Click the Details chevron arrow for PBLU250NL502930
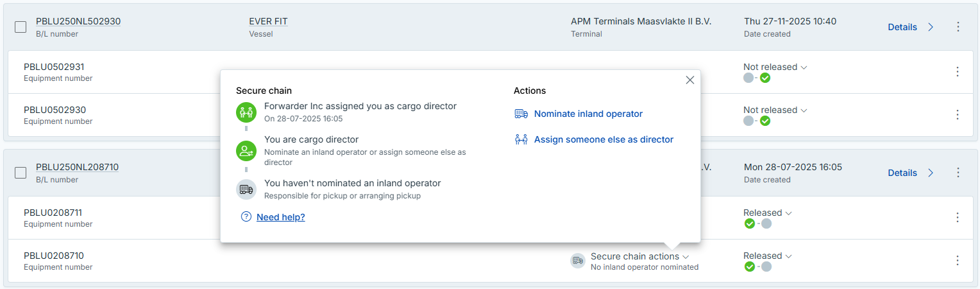 pyautogui.click(x=931, y=27)
